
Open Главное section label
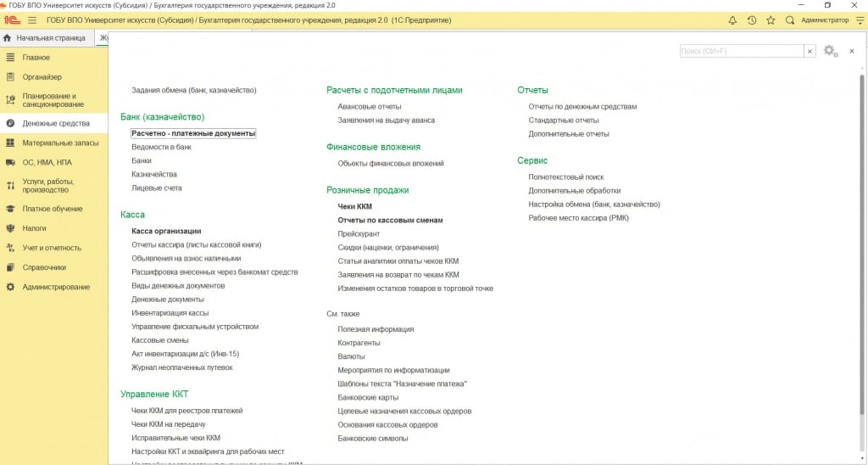[x=36, y=58]
